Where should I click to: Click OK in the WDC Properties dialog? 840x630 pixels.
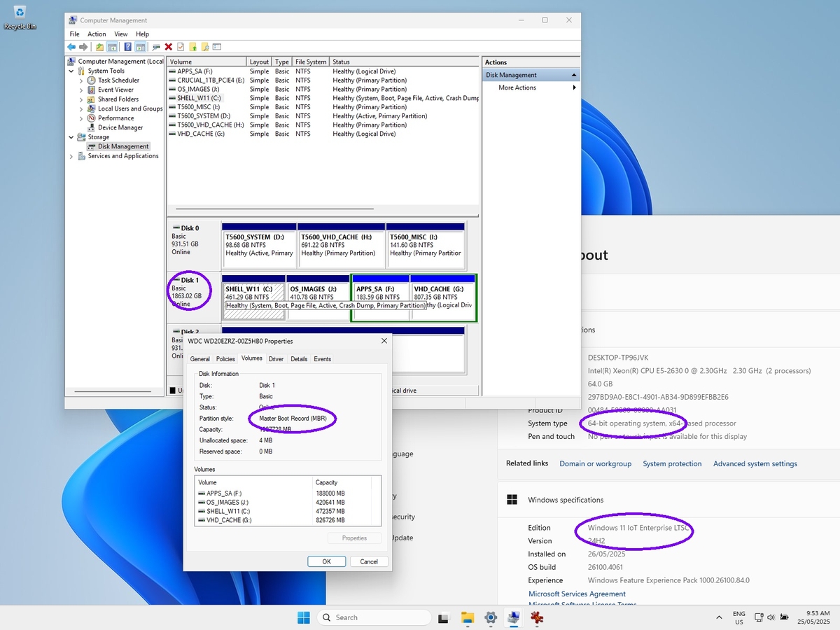tap(327, 561)
